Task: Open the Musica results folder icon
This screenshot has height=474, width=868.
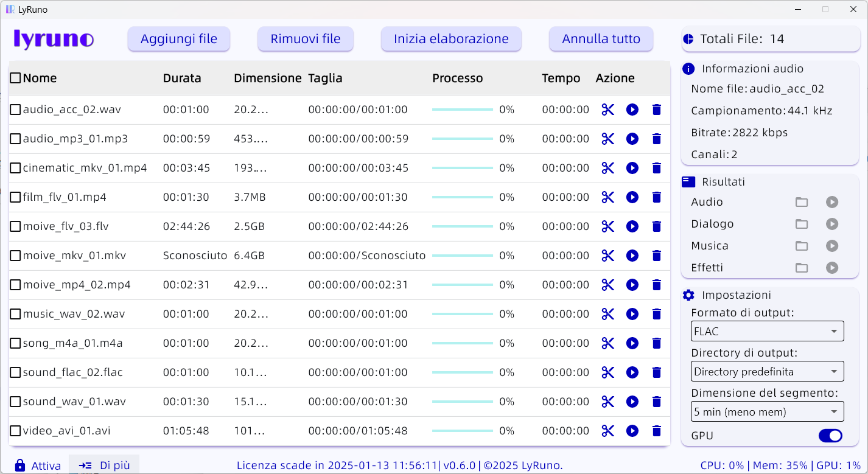Action: point(802,246)
